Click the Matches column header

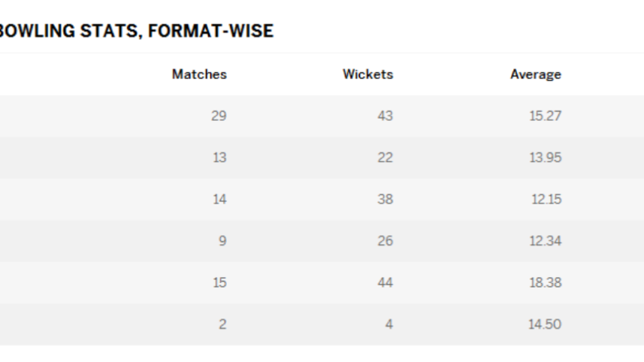click(x=199, y=74)
